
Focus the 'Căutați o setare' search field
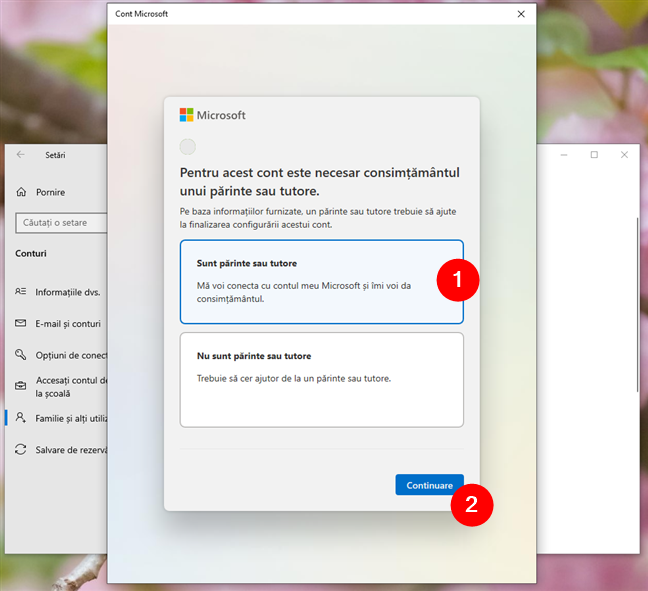(x=62, y=222)
